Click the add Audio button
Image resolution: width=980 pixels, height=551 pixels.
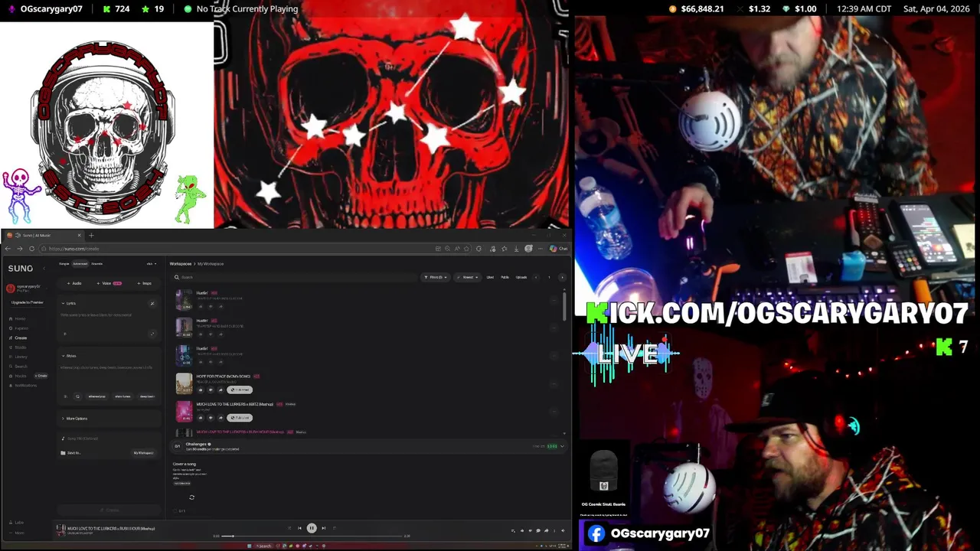coord(75,283)
